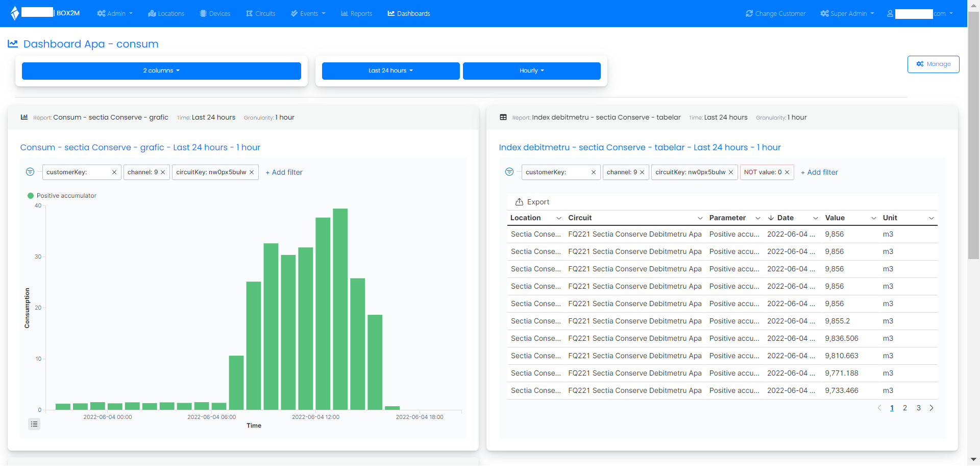980x466 pixels.
Task: Go to table page 2
Action: pyautogui.click(x=905, y=408)
